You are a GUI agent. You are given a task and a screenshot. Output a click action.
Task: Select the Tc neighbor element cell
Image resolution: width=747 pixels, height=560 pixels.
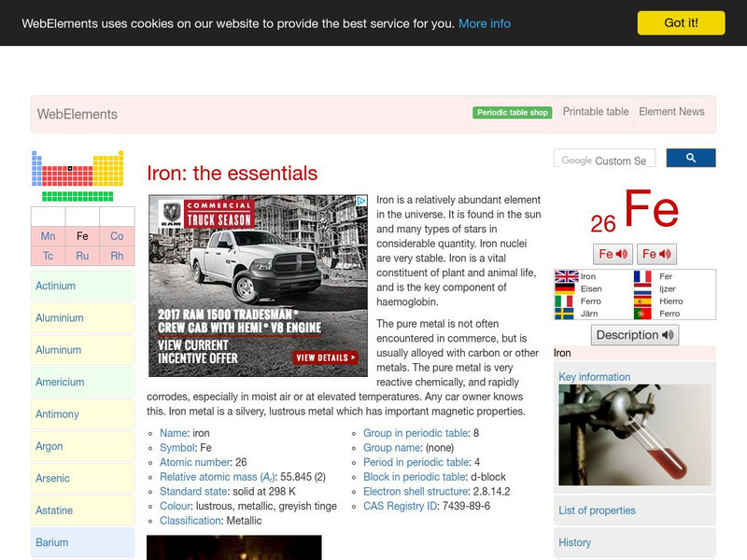pyautogui.click(x=49, y=256)
